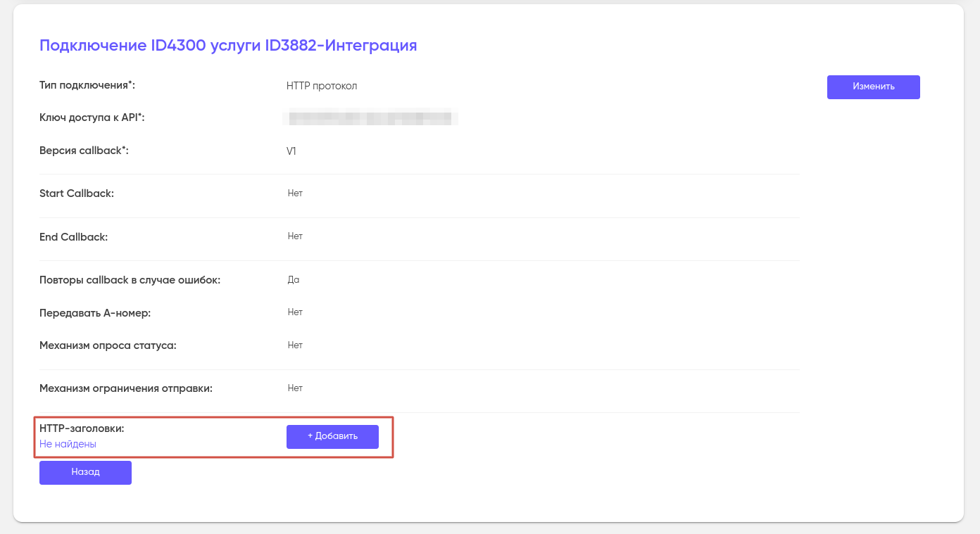Go back with the Назад button
This screenshot has height=534, width=980.
coord(85,472)
